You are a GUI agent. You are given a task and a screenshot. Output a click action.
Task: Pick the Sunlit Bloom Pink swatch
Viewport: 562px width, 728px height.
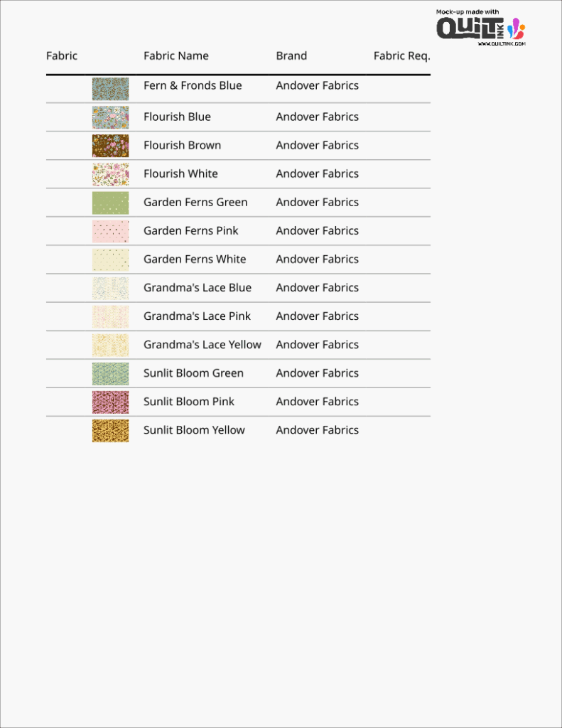pyautogui.click(x=110, y=402)
